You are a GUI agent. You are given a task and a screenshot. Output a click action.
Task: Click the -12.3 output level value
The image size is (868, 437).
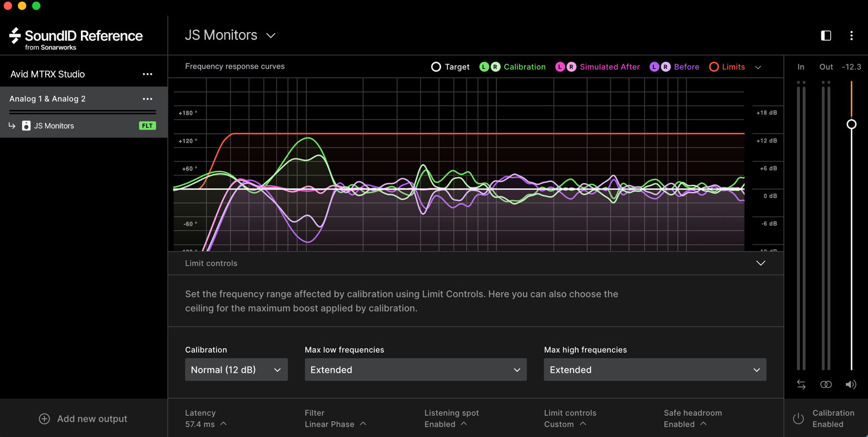851,67
